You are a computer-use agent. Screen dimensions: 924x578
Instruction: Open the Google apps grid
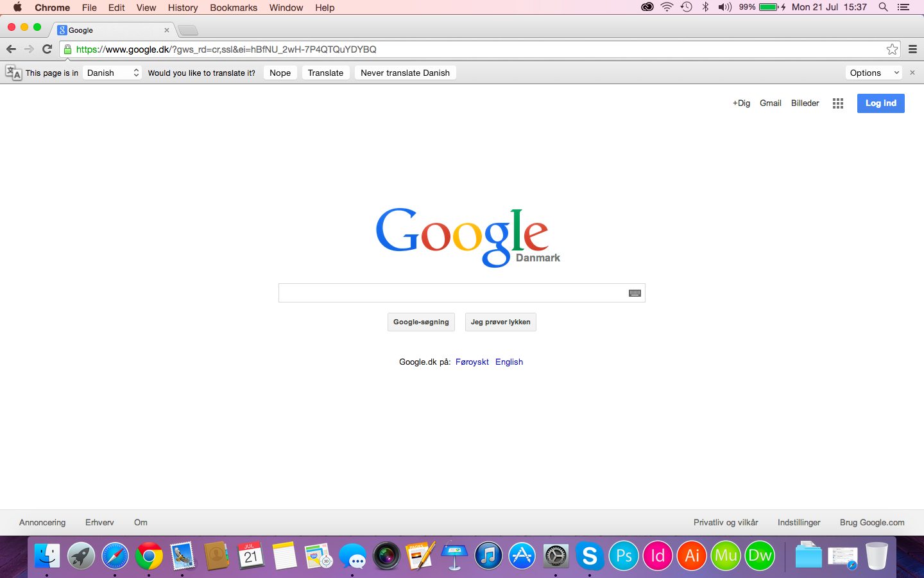837,103
